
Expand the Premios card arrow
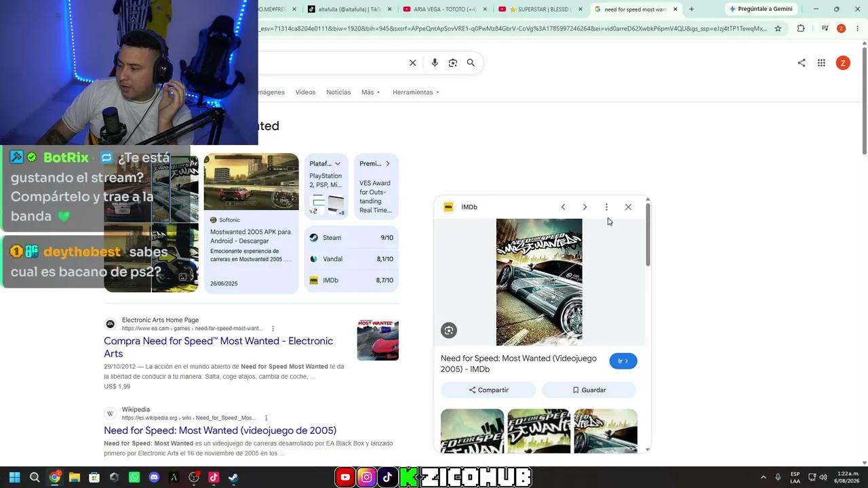pos(388,163)
